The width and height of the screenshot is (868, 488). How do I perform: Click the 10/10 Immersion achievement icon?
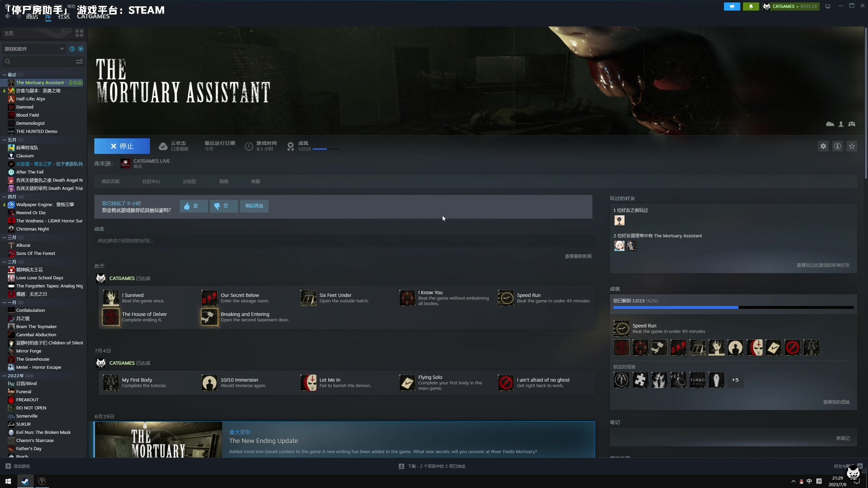point(209,383)
